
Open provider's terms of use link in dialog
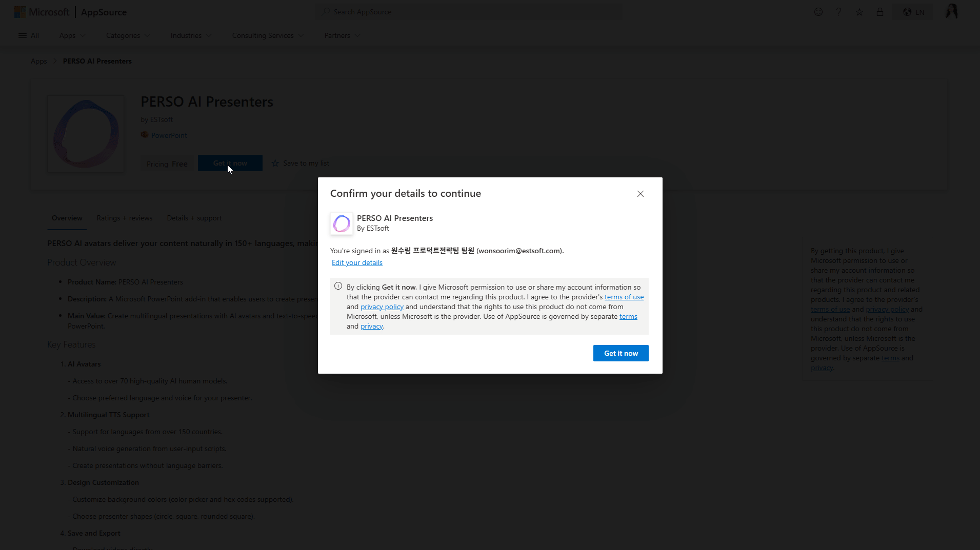pos(624,297)
